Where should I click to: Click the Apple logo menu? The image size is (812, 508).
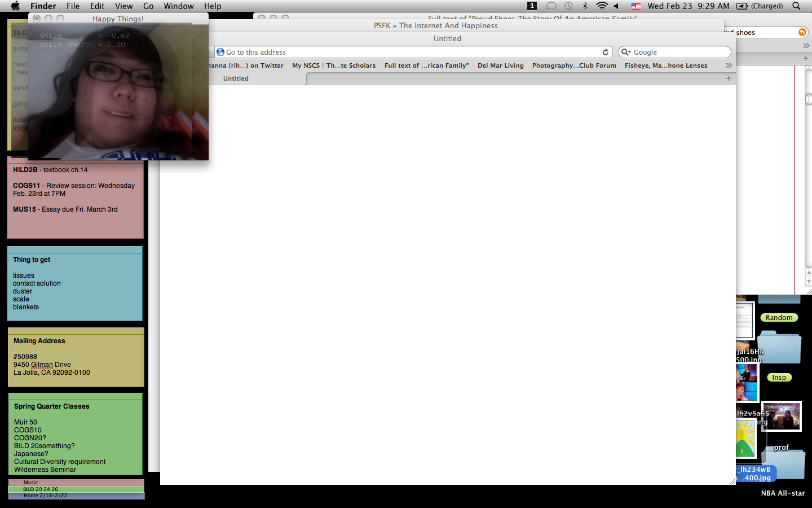(15, 6)
